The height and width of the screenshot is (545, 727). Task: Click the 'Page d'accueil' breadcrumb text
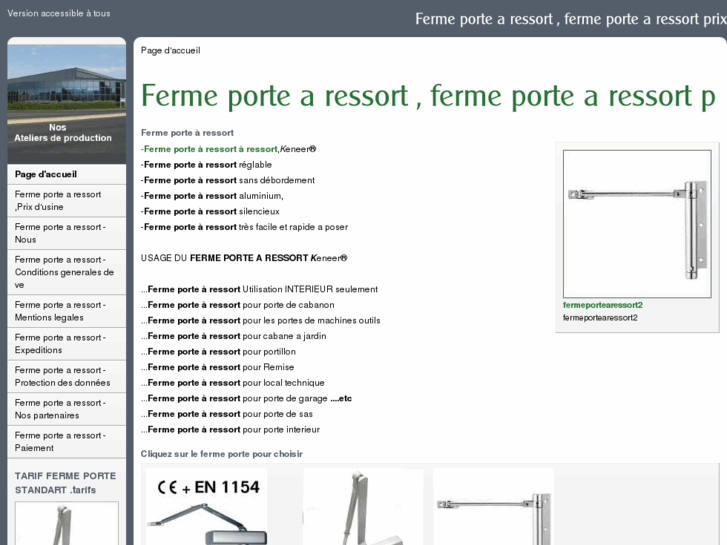[x=171, y=51]
